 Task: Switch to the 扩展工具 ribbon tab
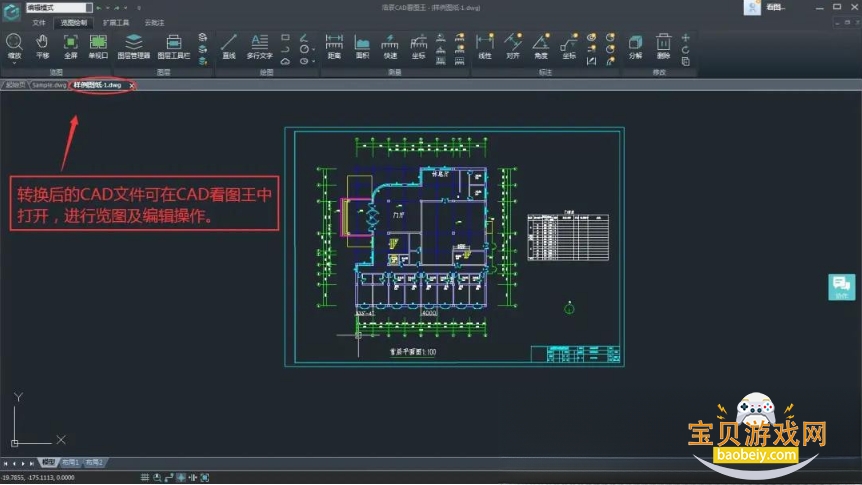coord(116,23)
